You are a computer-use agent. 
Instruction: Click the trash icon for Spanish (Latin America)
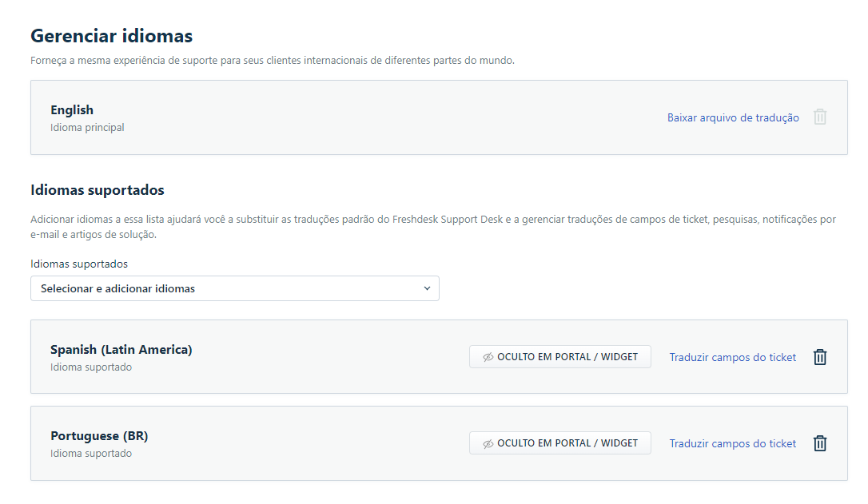point(819,357)
